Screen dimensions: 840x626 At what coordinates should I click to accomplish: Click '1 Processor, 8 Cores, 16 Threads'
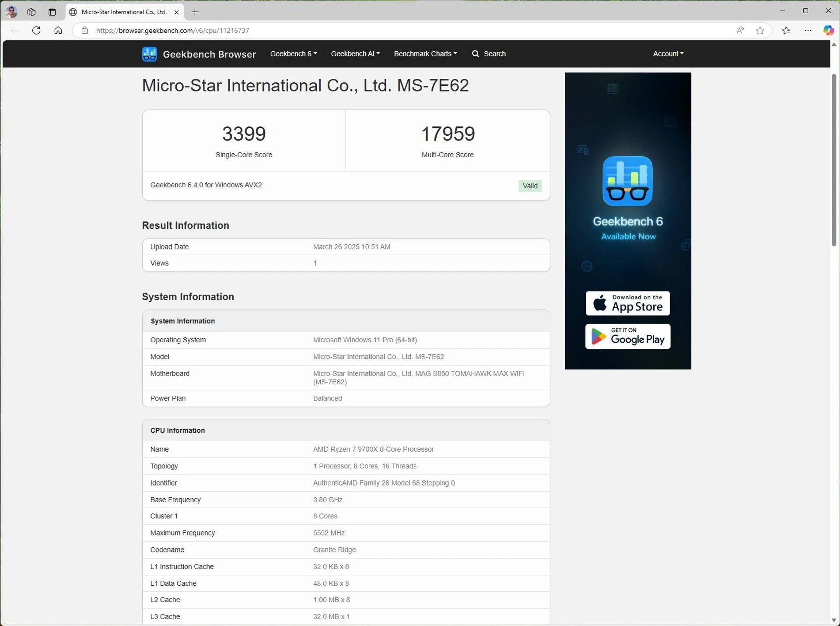pyautogui.click(x=364, y=466)
